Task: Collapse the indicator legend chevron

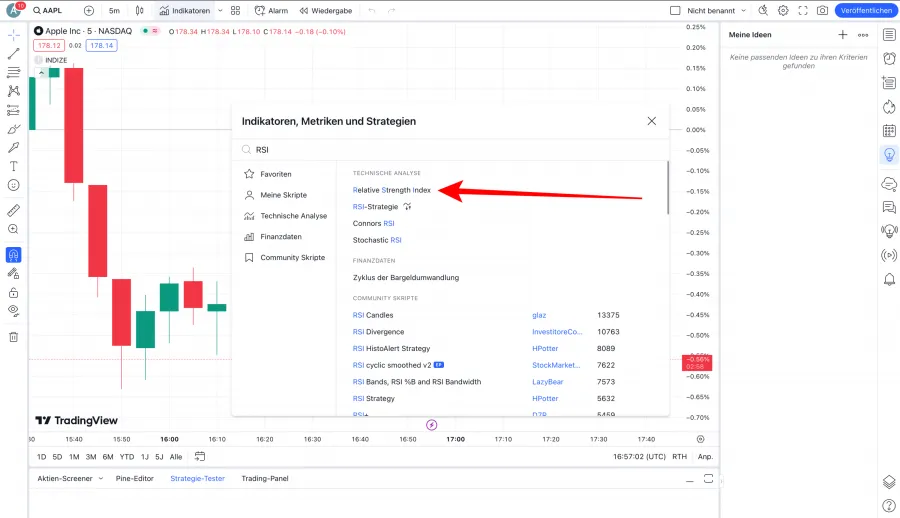Action: (x=41, y=73)
